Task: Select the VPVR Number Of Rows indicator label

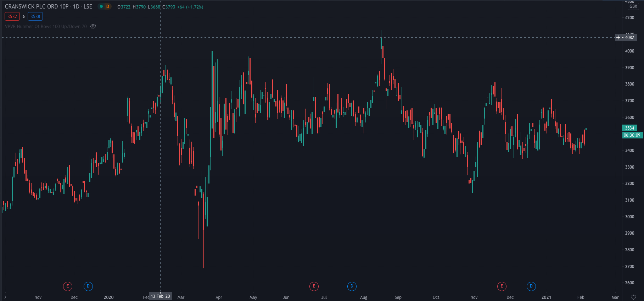Action: coord(45,26)
